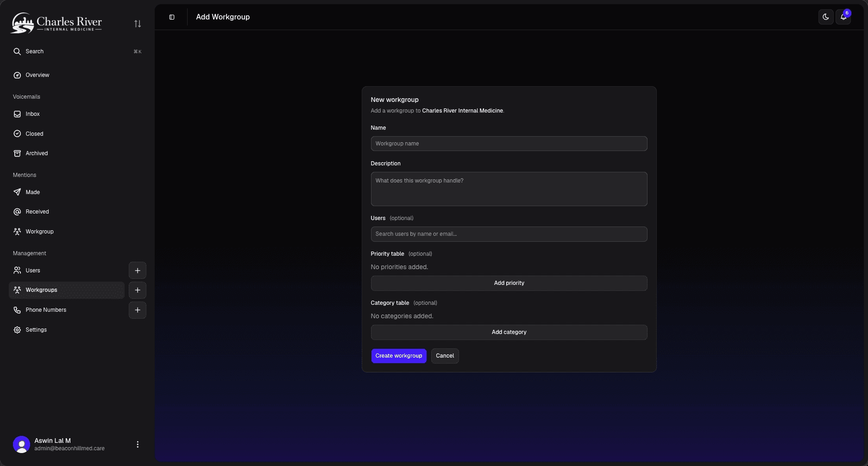Select Workgroup mentions label
This screenshot has height=466, width=868.
click(x=40, y=232)
